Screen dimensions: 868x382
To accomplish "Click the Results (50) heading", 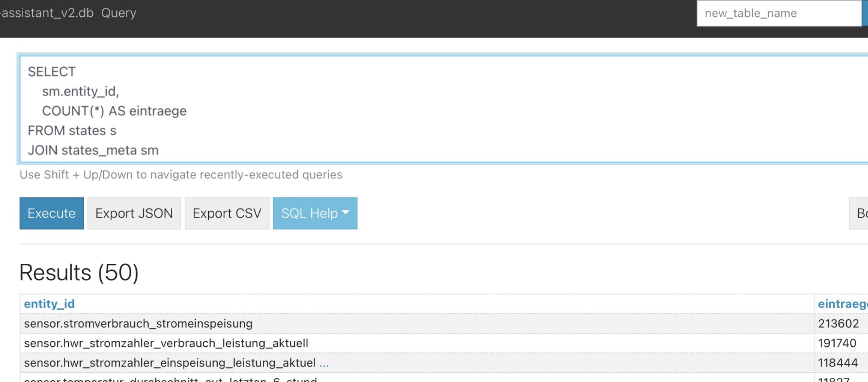I will [x=79, y=273].
